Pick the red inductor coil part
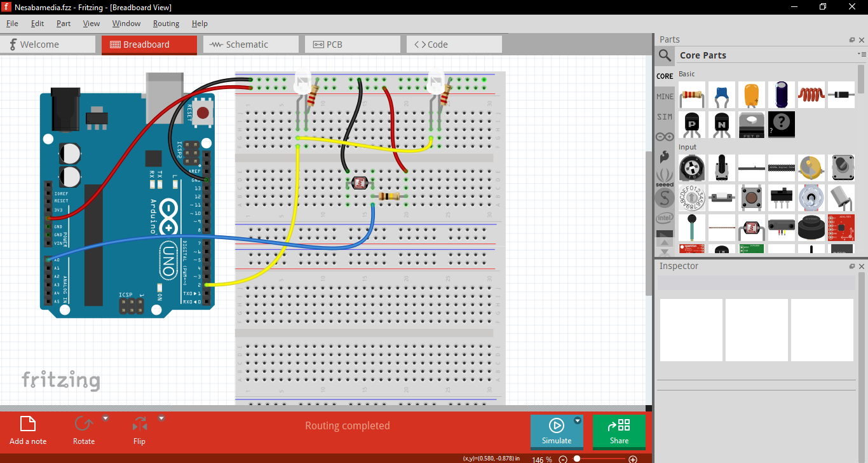The image size is (868, 463). [x=811, y=95]
